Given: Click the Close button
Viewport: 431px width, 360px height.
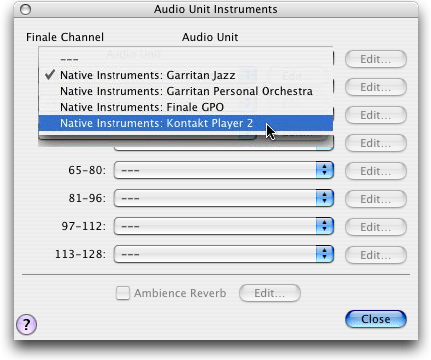Looking at the screenshot, I should (376, 319).
